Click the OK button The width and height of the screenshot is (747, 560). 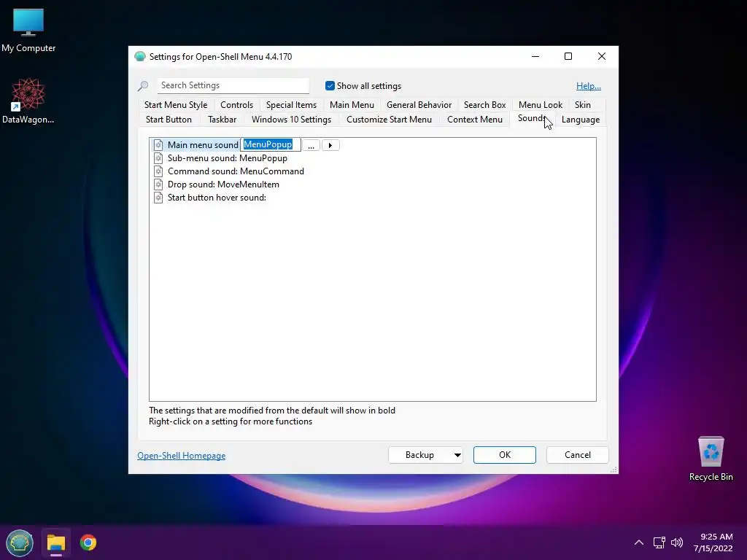click(505, 455)
